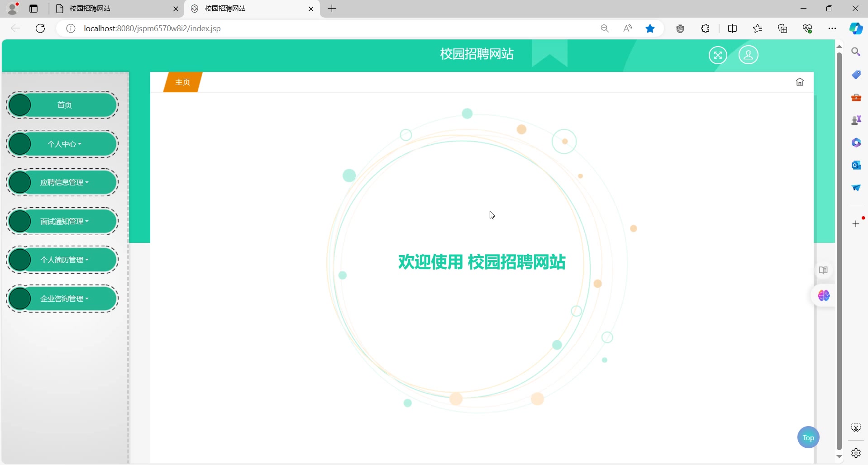Open the sidebar paper plane icon
This screenshot has height=465, width=868.
(x=856, y=188)
